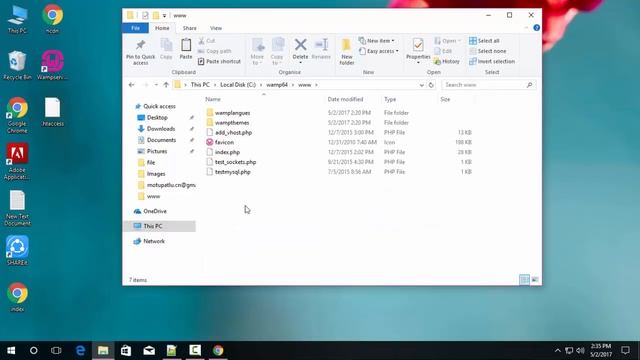This screenshot has height=360, width=640.
Task: Create a New folder from ribbon
Action: [347, 51]
